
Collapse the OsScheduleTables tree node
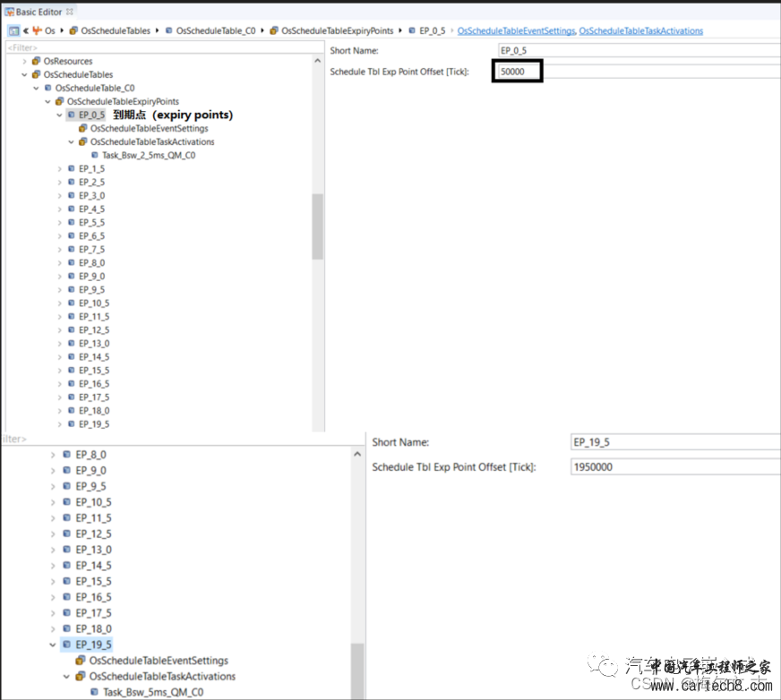tap(24, 74)
